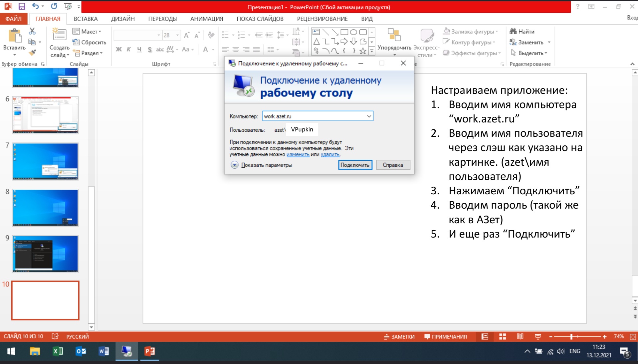Open Word from the Windows taskbar
Screen dimensions: 638x364
coord(104,351)
